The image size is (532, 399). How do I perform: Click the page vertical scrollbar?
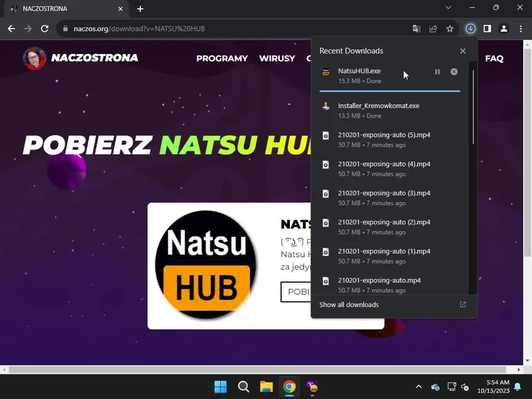pyautogui.click(x=527, y=153)
